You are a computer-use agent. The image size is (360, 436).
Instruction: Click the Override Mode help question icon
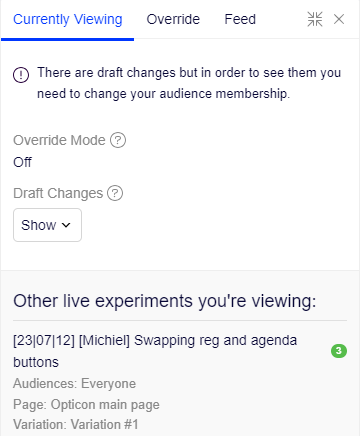pos(118,140)
